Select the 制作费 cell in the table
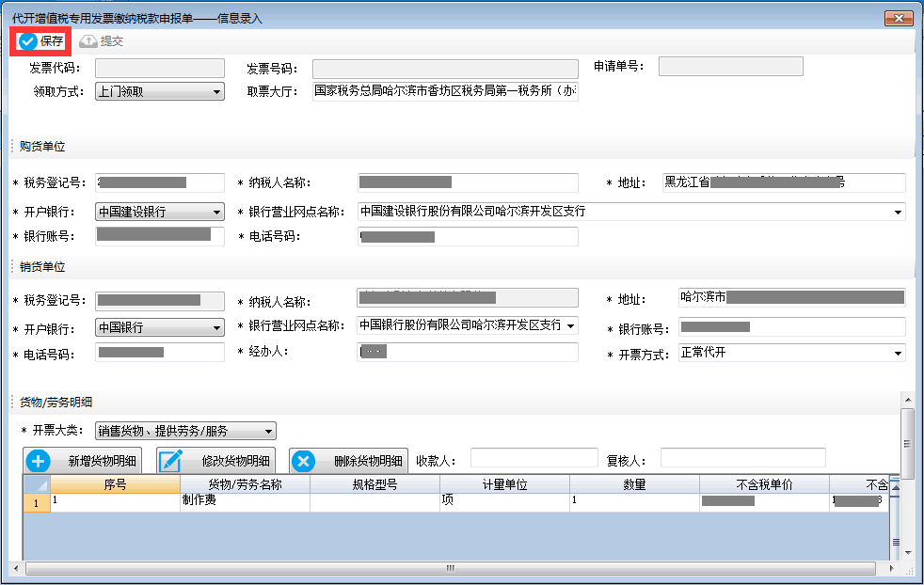 coord(246,502)
